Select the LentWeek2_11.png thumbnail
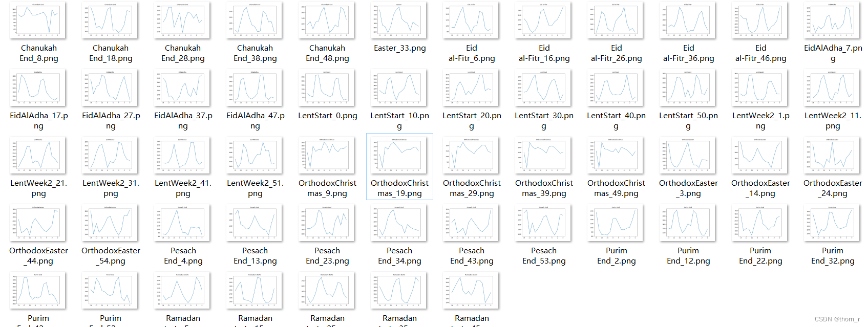Image resolution: width=868 pixels, height=327 pixels. point(832,88)
